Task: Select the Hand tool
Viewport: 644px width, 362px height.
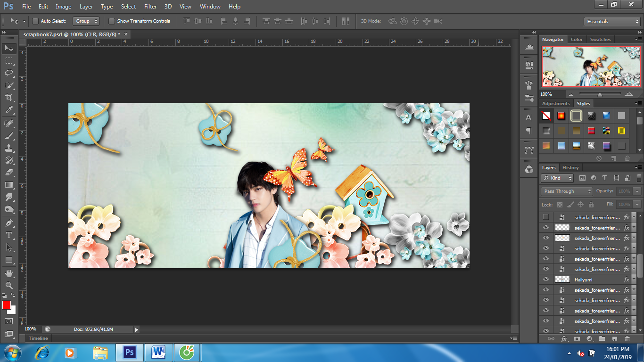Action: [x=9, y=273]
